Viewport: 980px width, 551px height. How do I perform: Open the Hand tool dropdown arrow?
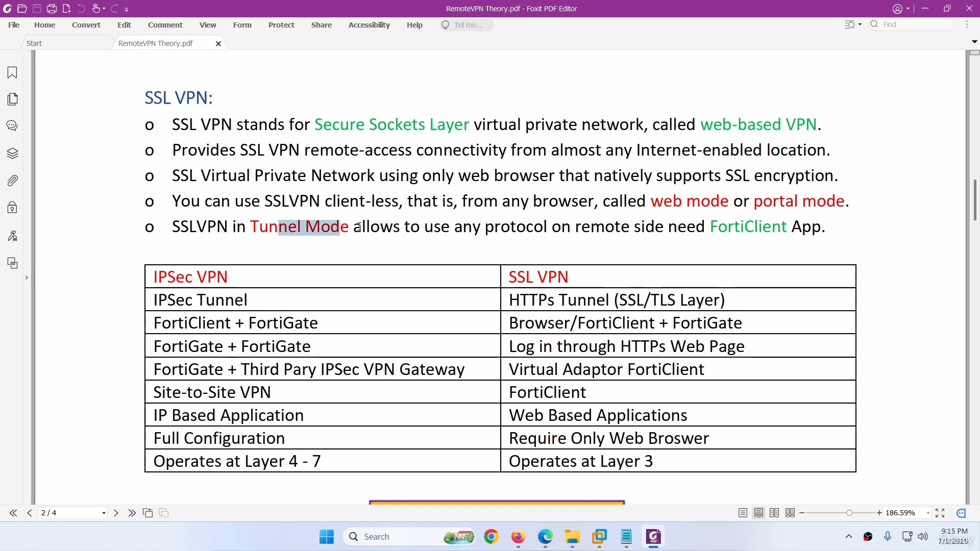click(104, 9)
